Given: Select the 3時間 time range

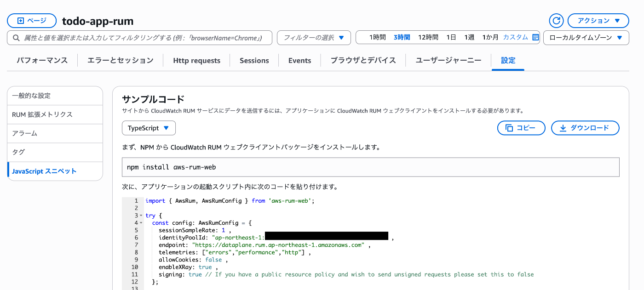Looking at the screenshot, I should [402, 37].
